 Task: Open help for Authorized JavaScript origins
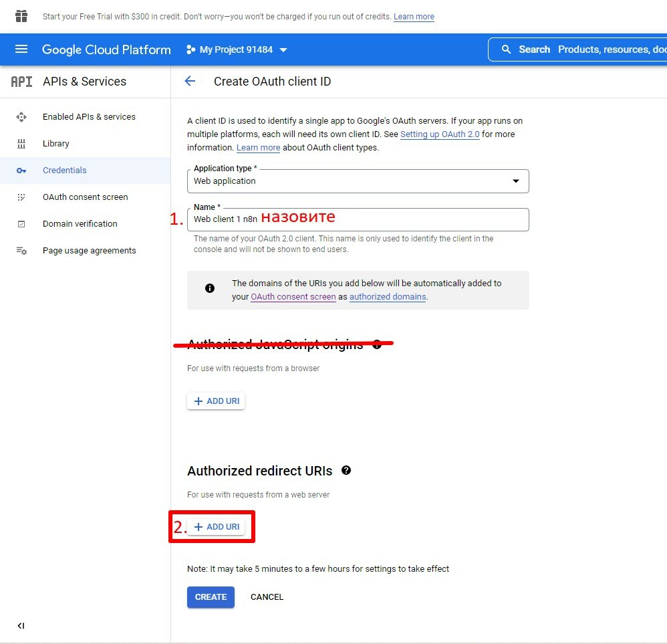click(x=377, y=344)
